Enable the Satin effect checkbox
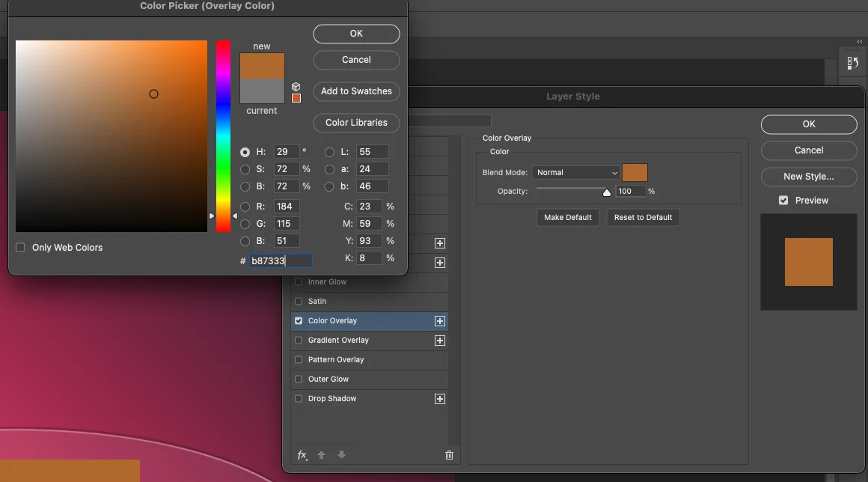 (x=299, y=301)
